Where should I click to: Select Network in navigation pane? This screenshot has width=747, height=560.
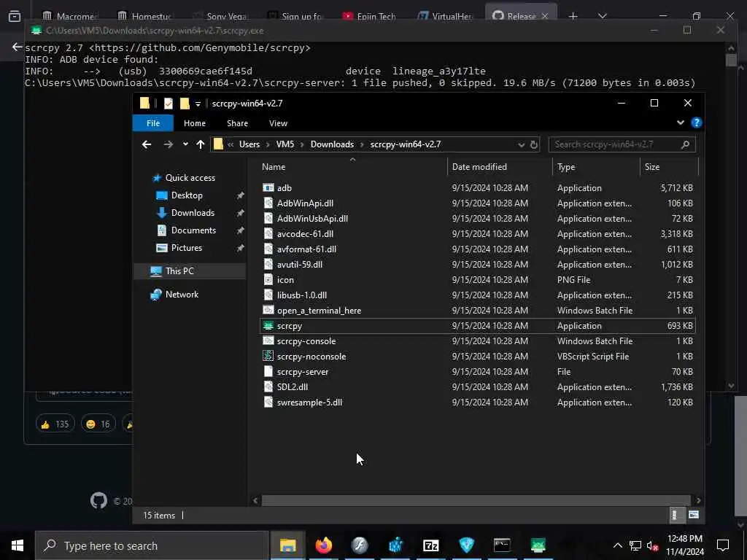pos(182,295)
